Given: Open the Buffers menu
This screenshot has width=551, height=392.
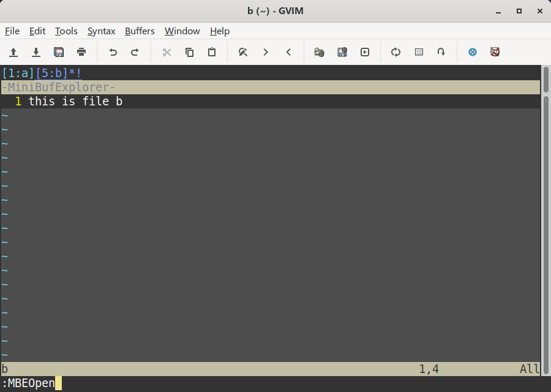Looking at the screenshot, I should [140, 31].
